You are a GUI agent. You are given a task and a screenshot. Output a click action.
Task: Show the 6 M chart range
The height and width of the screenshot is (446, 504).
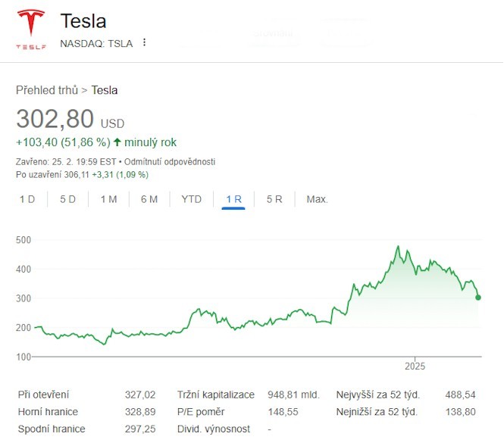point(149,199)
